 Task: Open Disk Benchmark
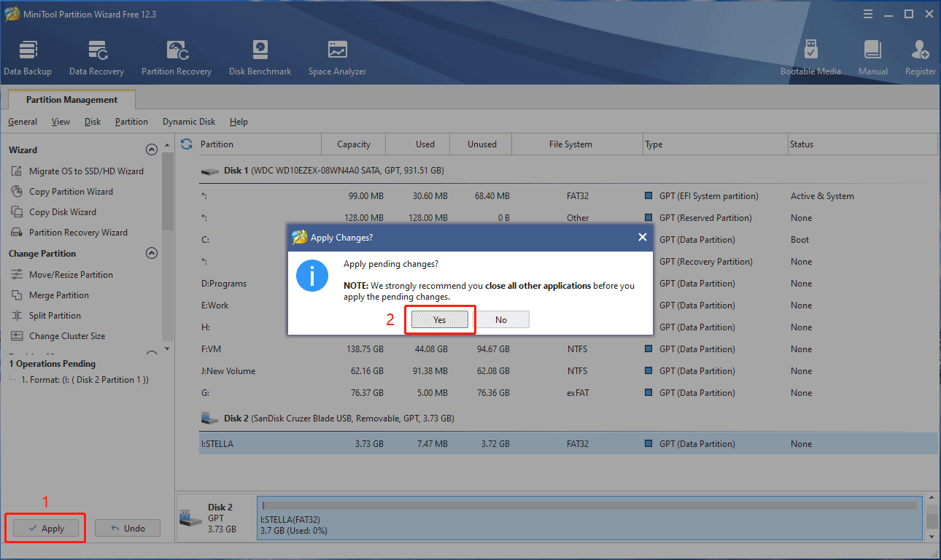[x=260, y=58]
